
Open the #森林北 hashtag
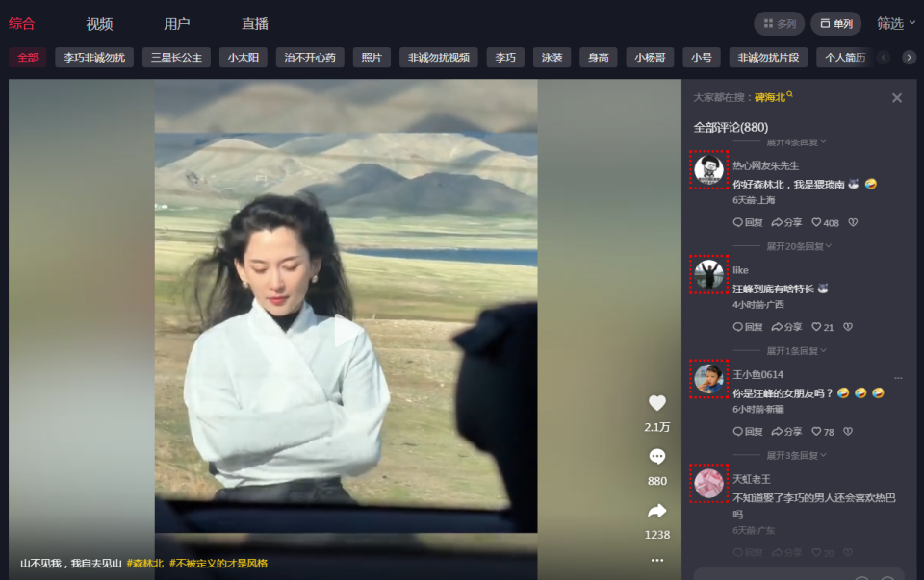point(145,563)
